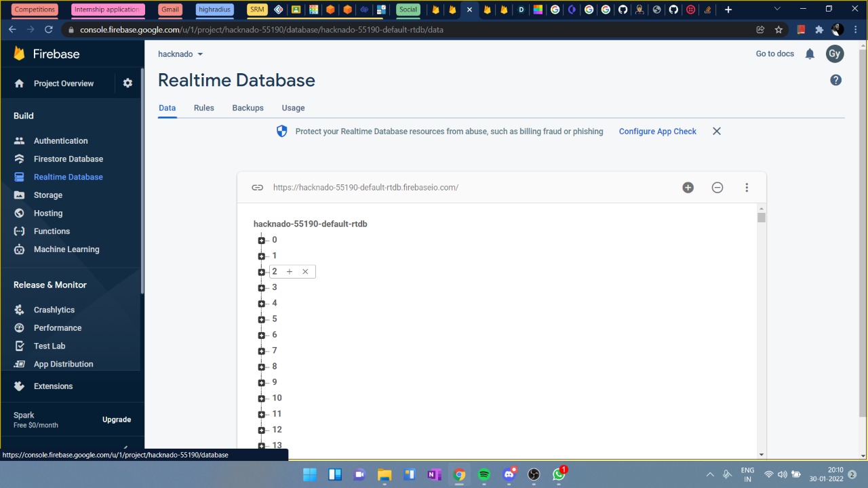
Task: Open the Windows Start menu
Action: pos(309,474)
